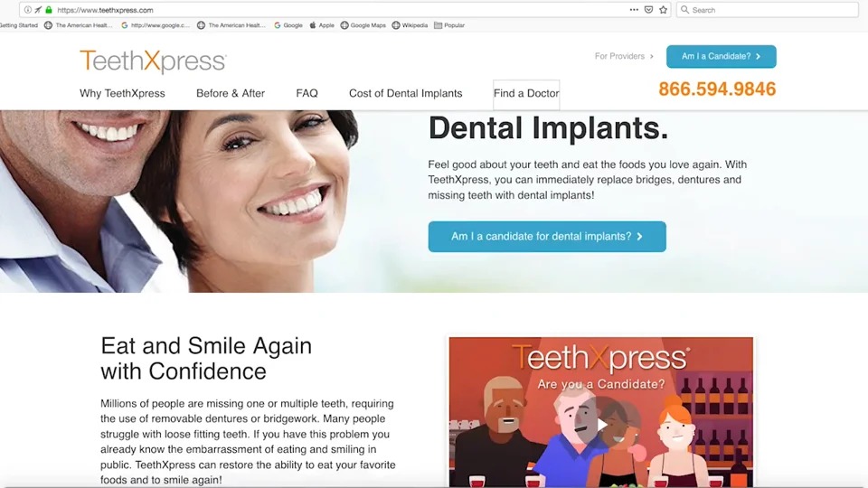Screen dimensions: 868x488
Task: Click the green padlock security icon
Action: point(49,10)
